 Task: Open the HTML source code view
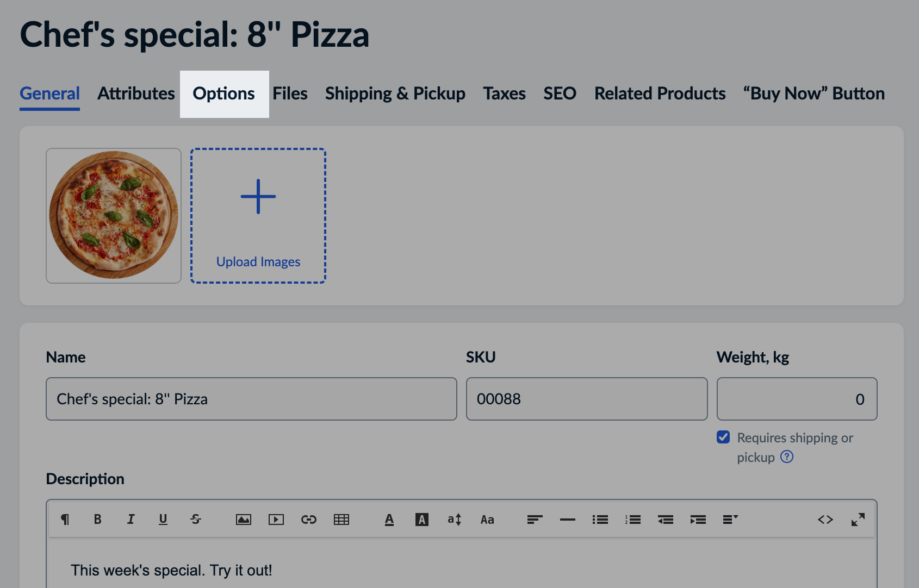(825, 519)
